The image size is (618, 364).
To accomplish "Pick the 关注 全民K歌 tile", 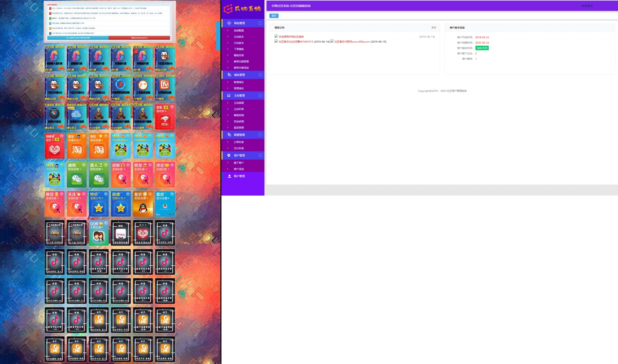I will point(77,204).
